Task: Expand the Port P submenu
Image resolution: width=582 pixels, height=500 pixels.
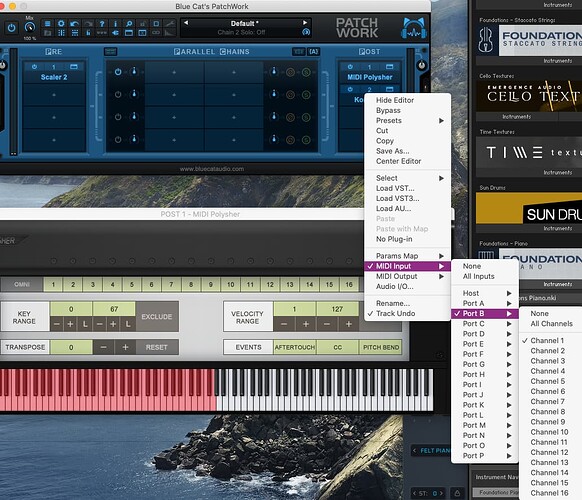Action: click(484, 455)
